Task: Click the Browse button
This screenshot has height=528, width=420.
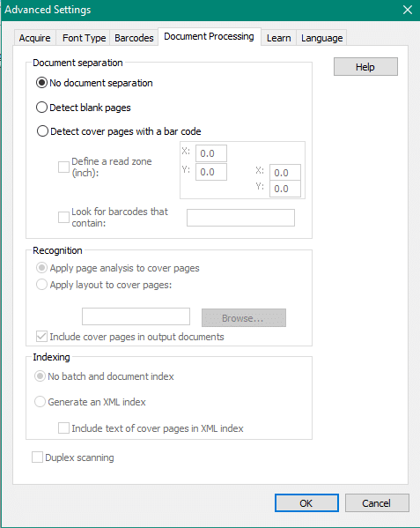Action: coord(244,317)
